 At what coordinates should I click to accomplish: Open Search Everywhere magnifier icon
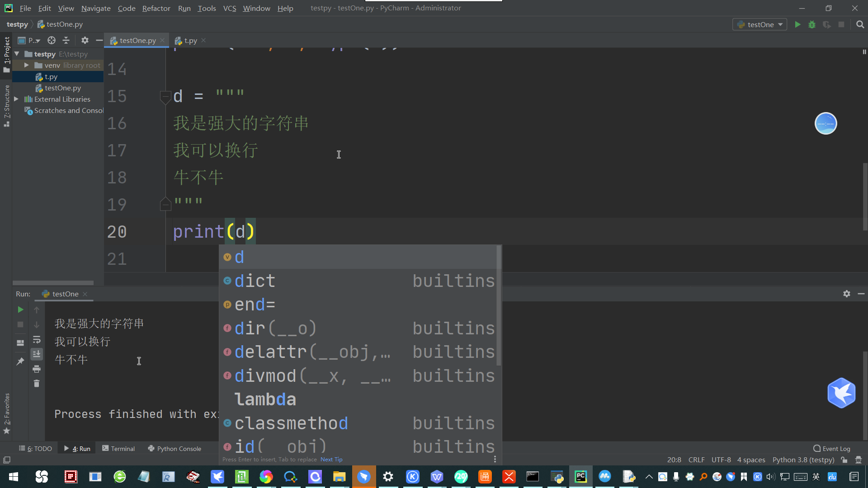pos(860,24)
